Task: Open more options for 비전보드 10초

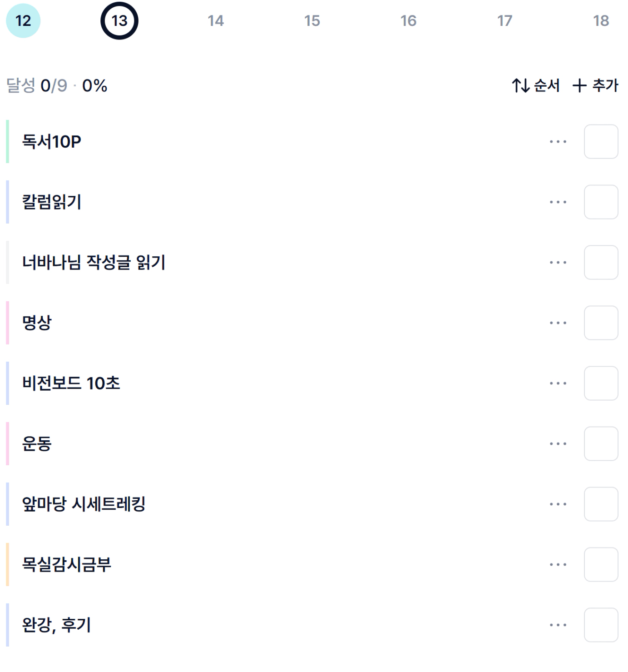Action: coord(558,383)
